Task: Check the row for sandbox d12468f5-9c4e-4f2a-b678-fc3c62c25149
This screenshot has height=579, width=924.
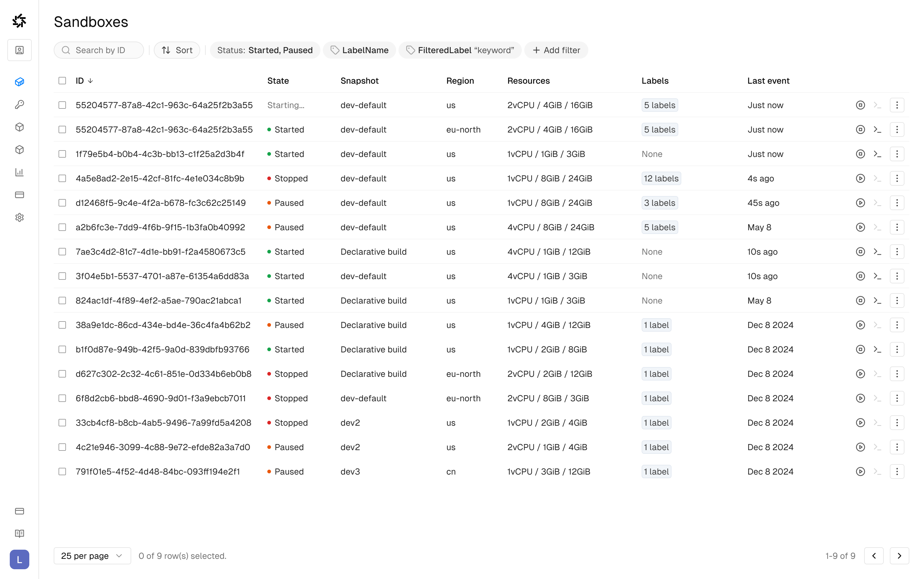Action: [62, 203]
